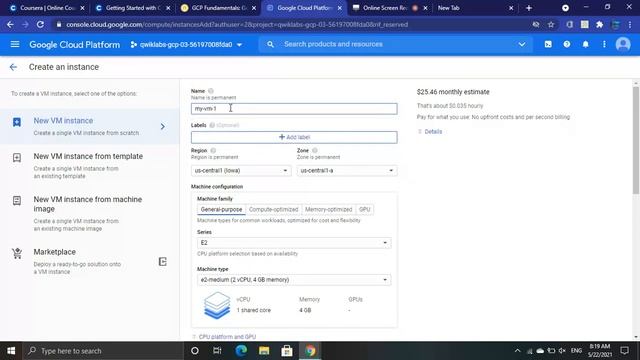Click the Marketplace cart icon
640x360 pixels.
click(17, 253)
